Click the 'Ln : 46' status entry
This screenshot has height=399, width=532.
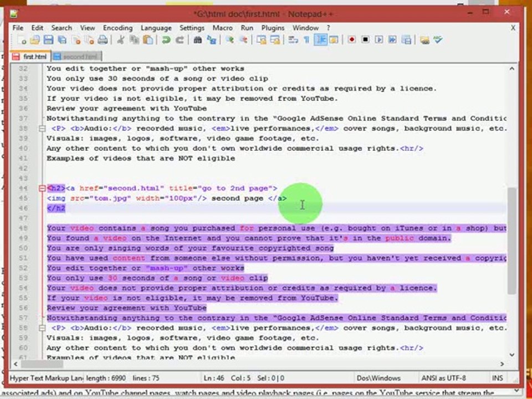213,378
